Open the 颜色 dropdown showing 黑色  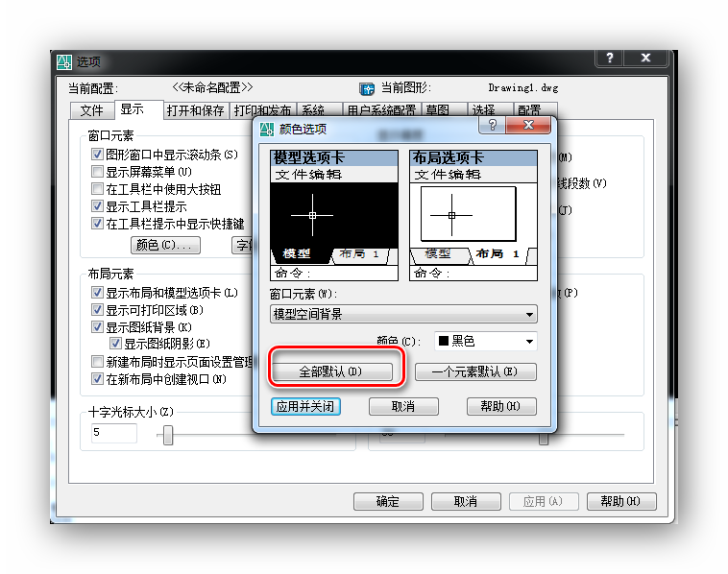tap(486, 341)
